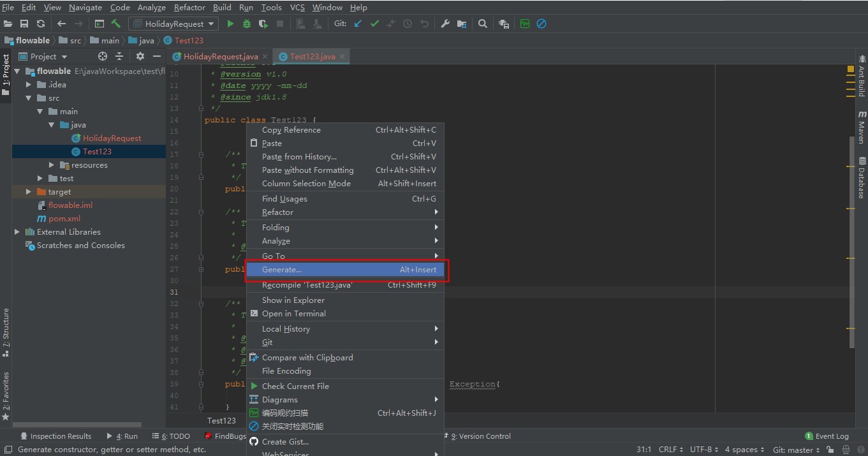Switch to HolidayRequest.java tab

coord(220,56)
